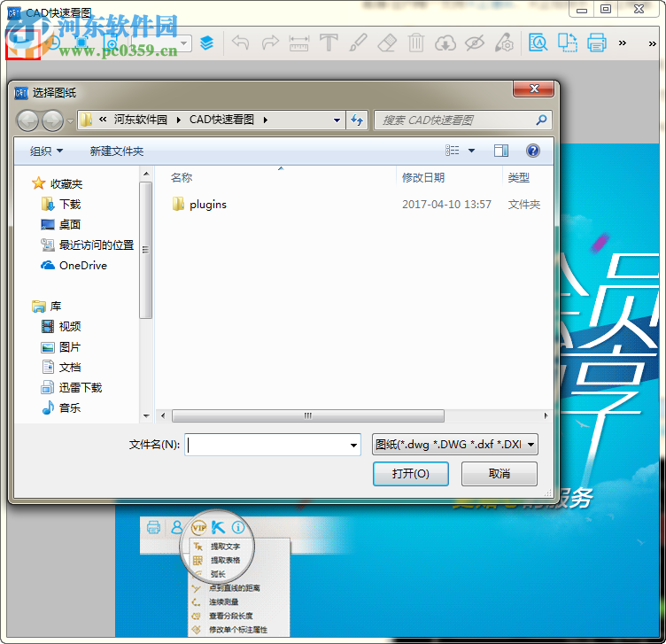Viewport: 666px width, 644px height.
Task: Click the 搜索 CAD快速看图 search field
Action: point(463,120)
